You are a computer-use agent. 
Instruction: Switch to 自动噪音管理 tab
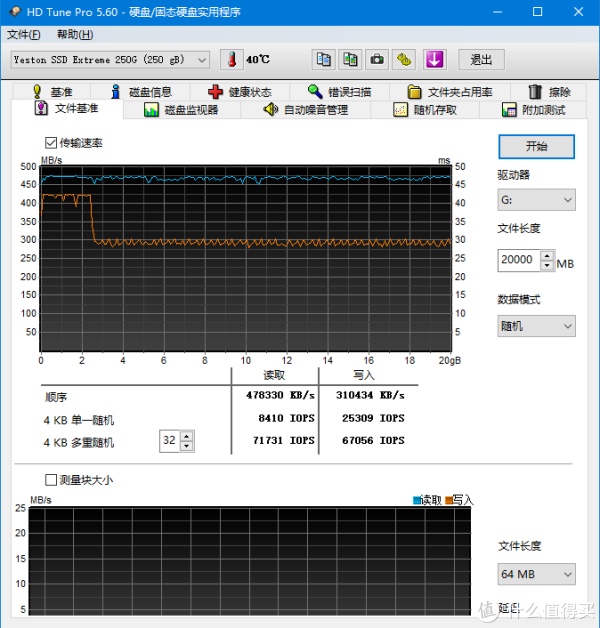pos(306,110)
